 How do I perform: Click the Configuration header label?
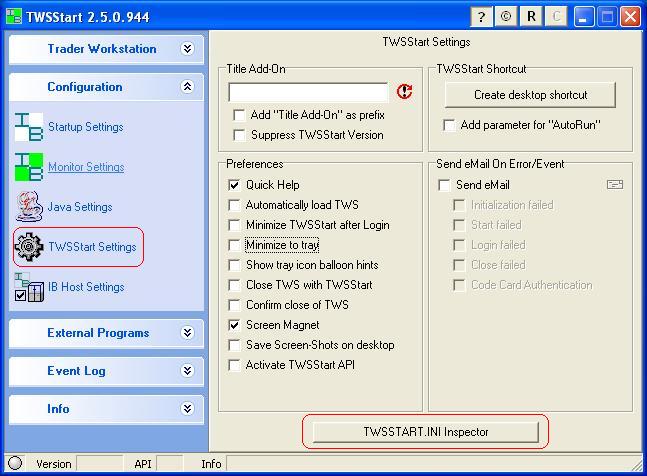85,87
